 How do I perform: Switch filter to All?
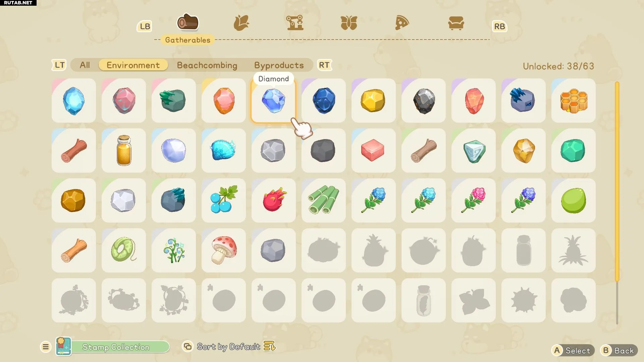[x=85, y=65]
